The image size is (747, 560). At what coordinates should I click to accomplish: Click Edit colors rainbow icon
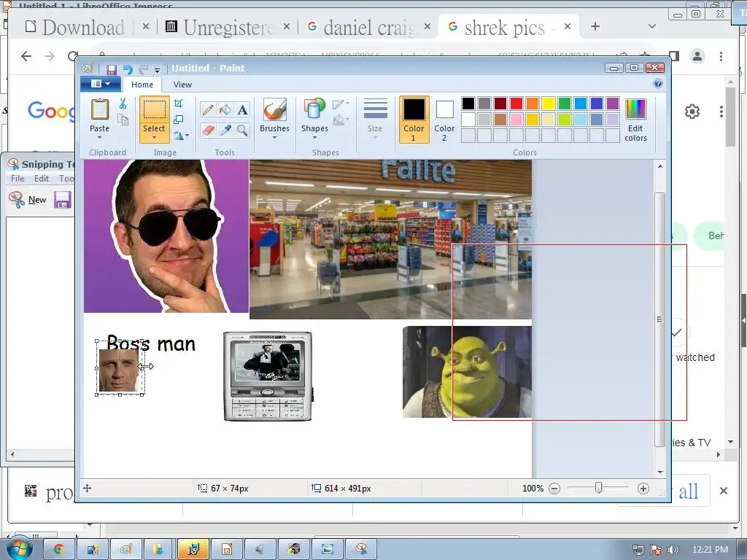click(x=635, y=109)
